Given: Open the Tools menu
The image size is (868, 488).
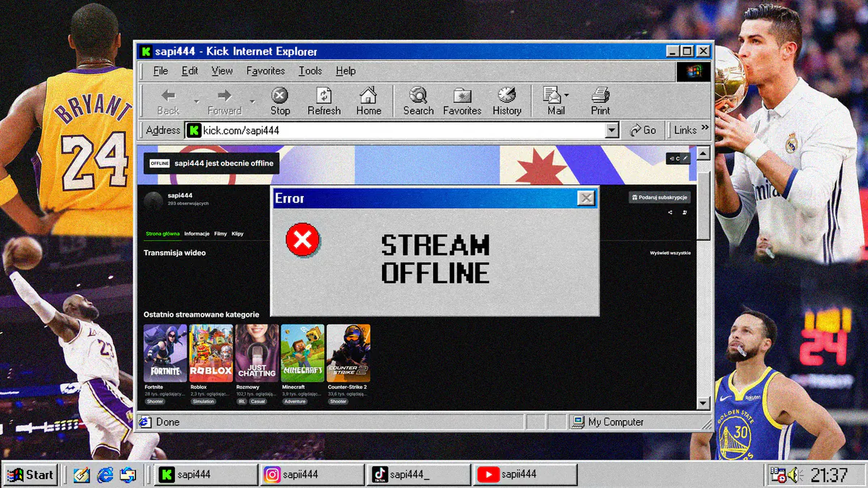Looking at the screenshot, I should (310, 71).
